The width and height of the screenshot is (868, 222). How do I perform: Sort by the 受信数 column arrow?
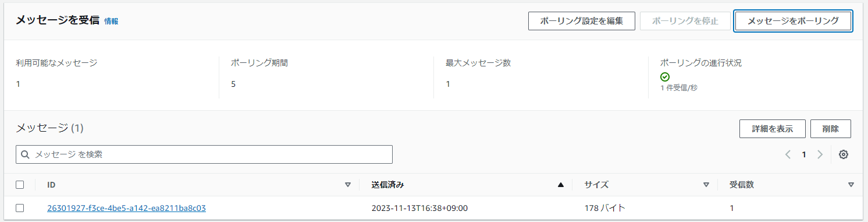[851, 185]
